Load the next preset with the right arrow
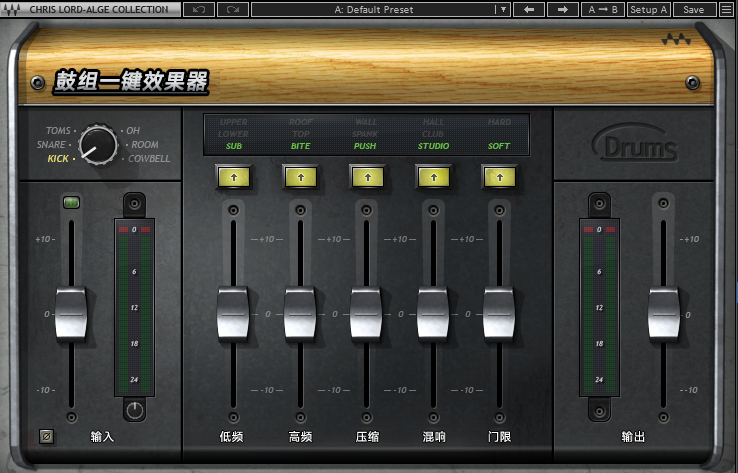The height and width of the screenshot is (473, 738). [x=562, y=9]
